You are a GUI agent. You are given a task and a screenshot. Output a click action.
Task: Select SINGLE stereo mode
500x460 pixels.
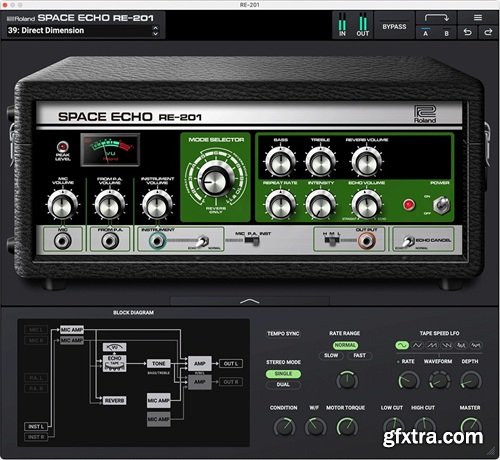pyautogui.click(x=283, y=374)
